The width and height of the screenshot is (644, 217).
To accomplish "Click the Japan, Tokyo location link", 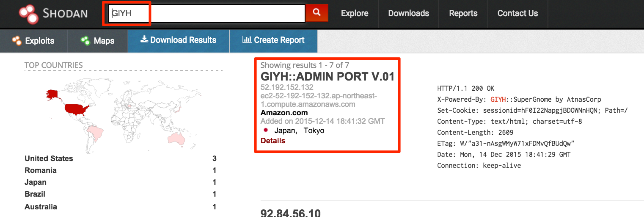I will 299,131.
